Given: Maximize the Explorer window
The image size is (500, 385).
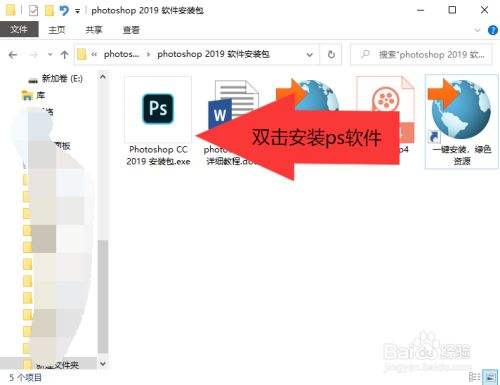Looking at the screenshot, I should click(x=452, y=11).
